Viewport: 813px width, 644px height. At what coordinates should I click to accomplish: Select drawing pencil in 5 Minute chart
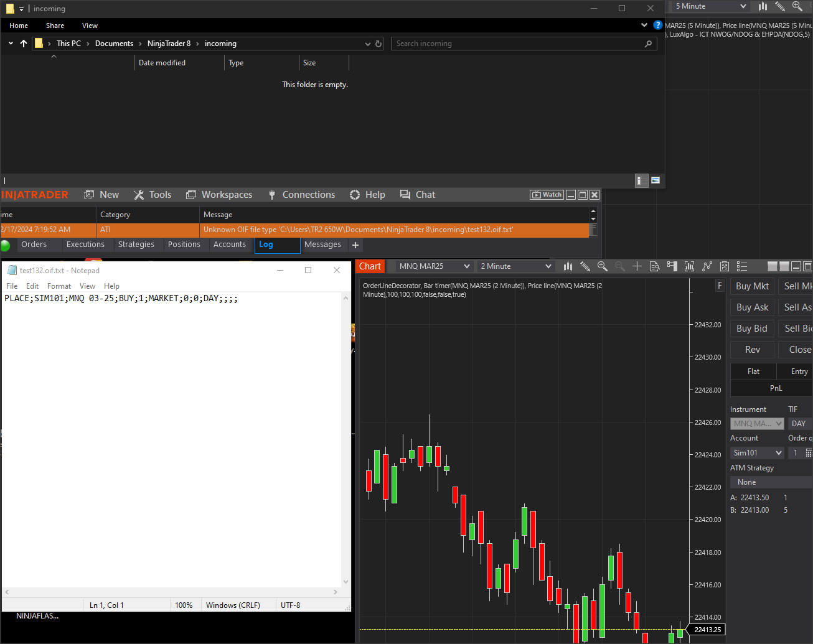tap(780, 6)
